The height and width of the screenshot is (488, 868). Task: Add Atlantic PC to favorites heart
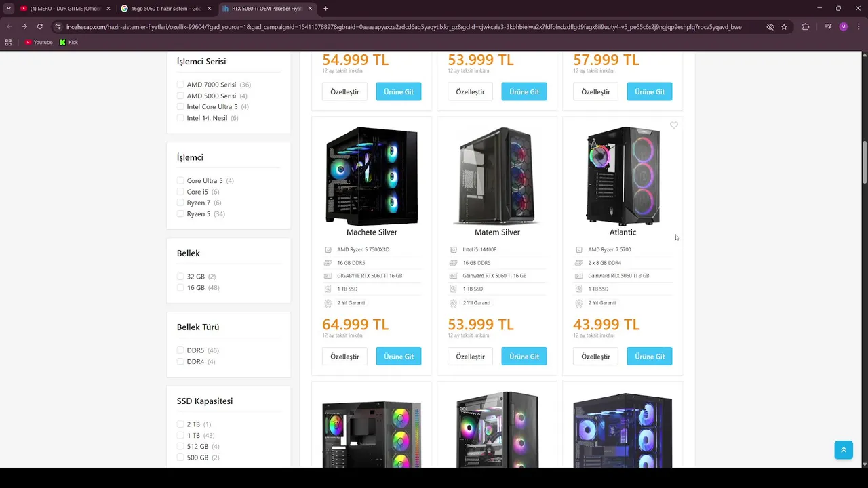(x=673, y=125)
